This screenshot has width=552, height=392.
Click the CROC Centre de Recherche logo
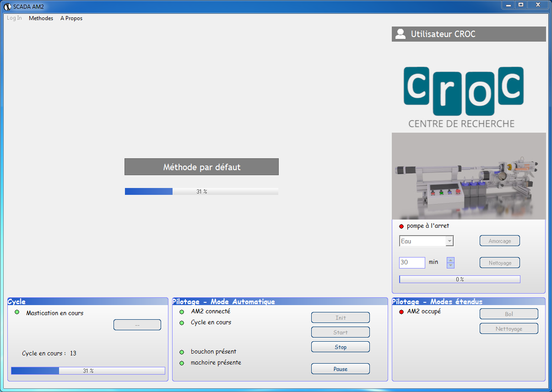[x=463, y=97]
